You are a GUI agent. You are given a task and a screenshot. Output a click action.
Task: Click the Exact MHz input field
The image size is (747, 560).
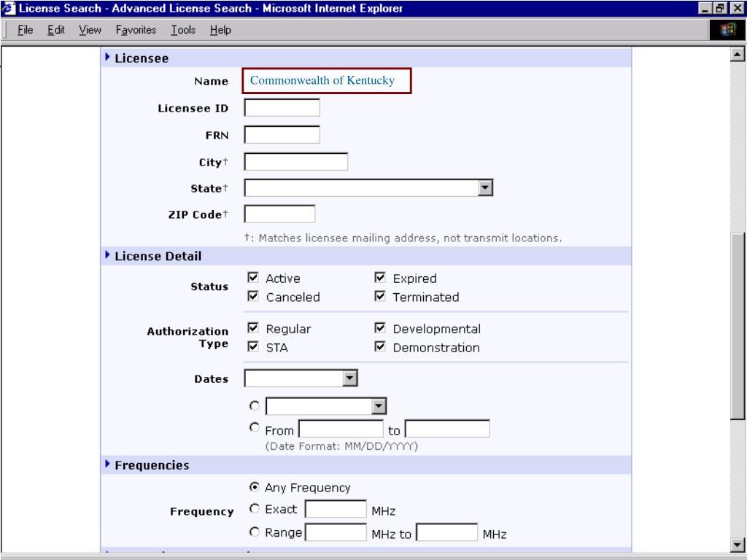coord(336,509)
